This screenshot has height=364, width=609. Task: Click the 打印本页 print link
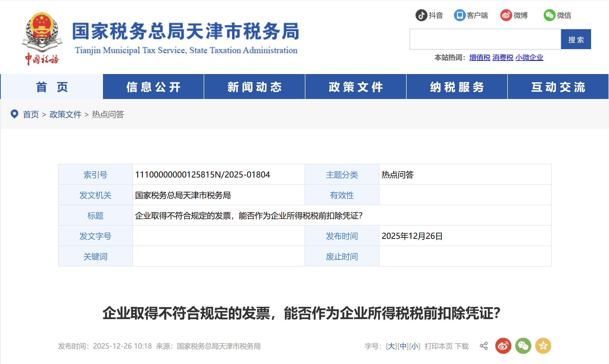point(438,346)
